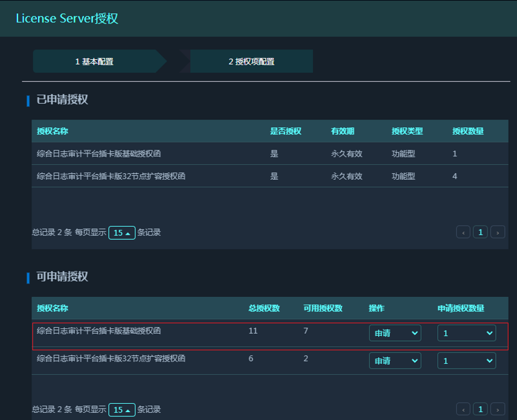This screenshot has height=420, width=517.
Task: Go to previous page in 已申请授权 table
Action: click(463, 232)
